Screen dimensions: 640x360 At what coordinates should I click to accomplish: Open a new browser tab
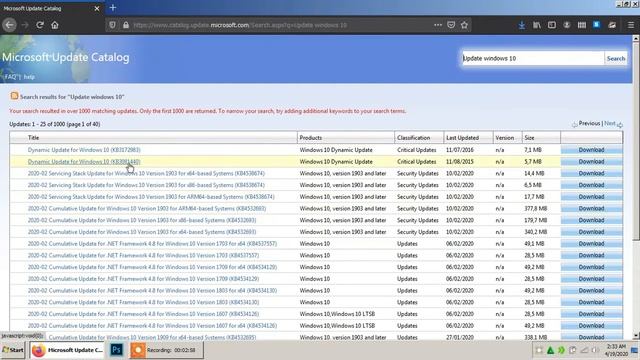tap(113, 7)
